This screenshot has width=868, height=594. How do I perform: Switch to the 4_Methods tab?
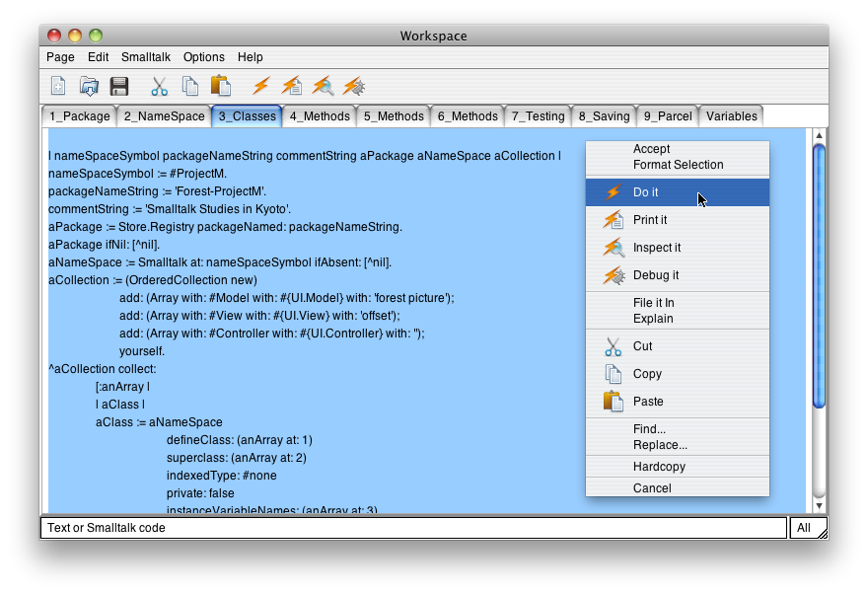click(320, 116)
